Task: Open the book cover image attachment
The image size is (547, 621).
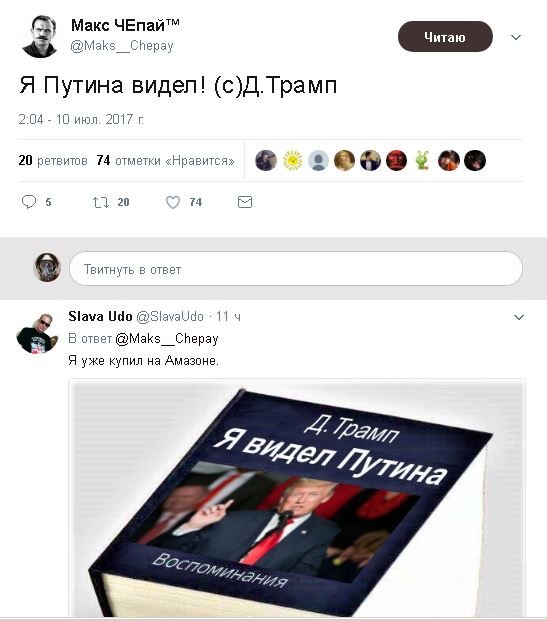Action: pos(297,498)
